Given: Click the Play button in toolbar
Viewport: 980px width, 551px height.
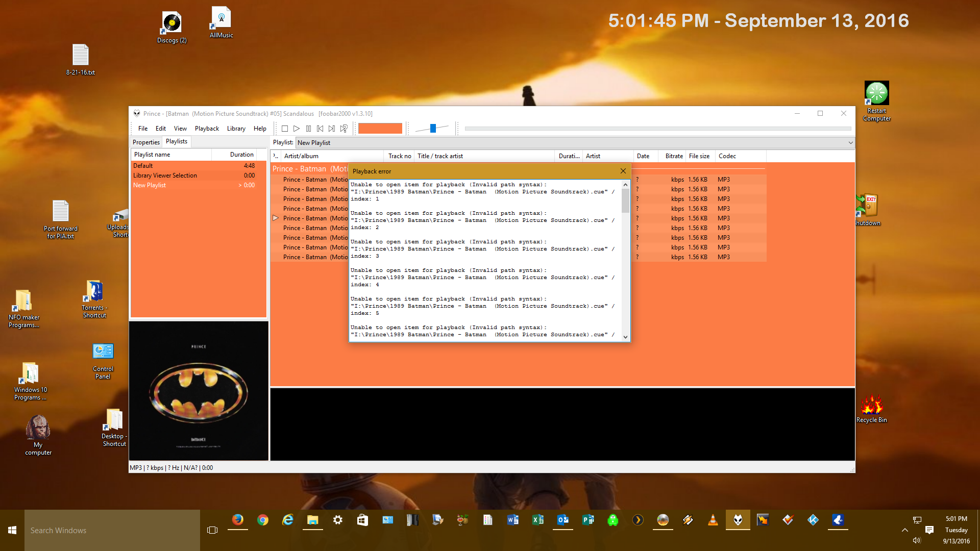Looking at the screenshot, I should pyautogui.click(x=297, y=129).
